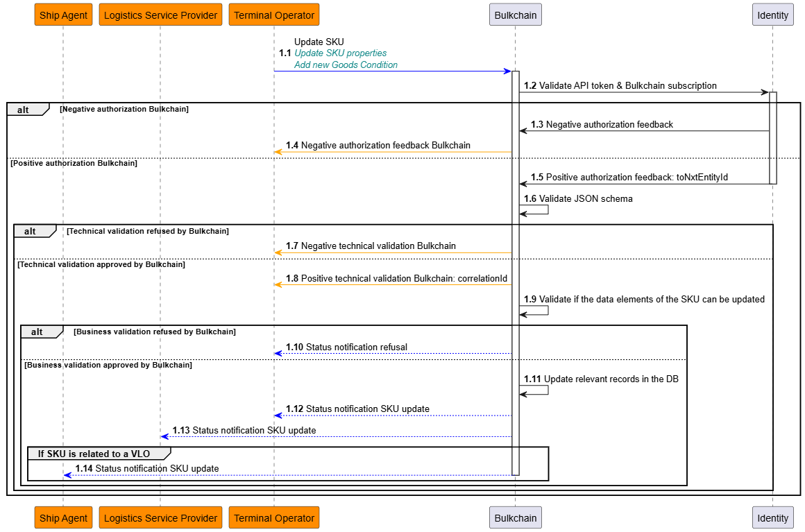
Task: Select message 1.11 Update relevant records
Action: point(601,379)
